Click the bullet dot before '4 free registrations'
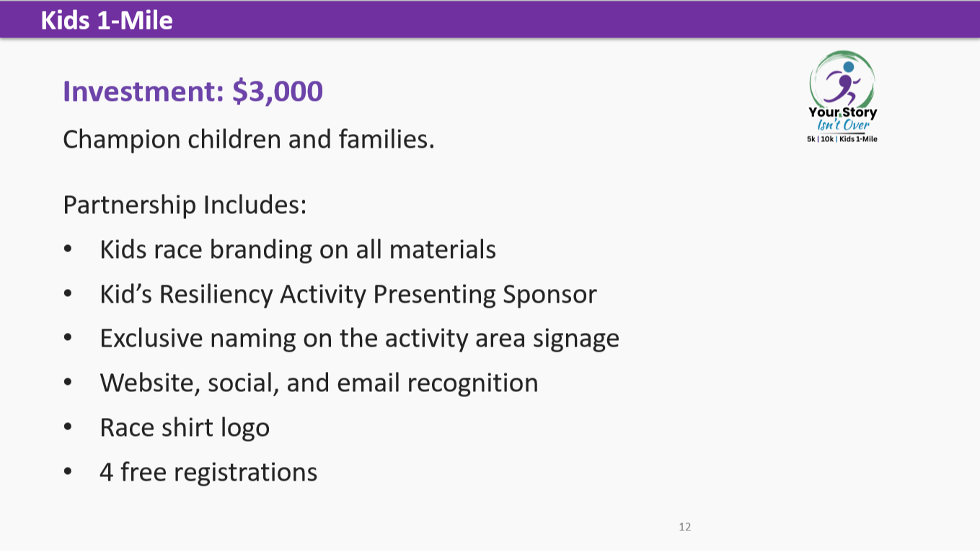 [x=69, y=473]
